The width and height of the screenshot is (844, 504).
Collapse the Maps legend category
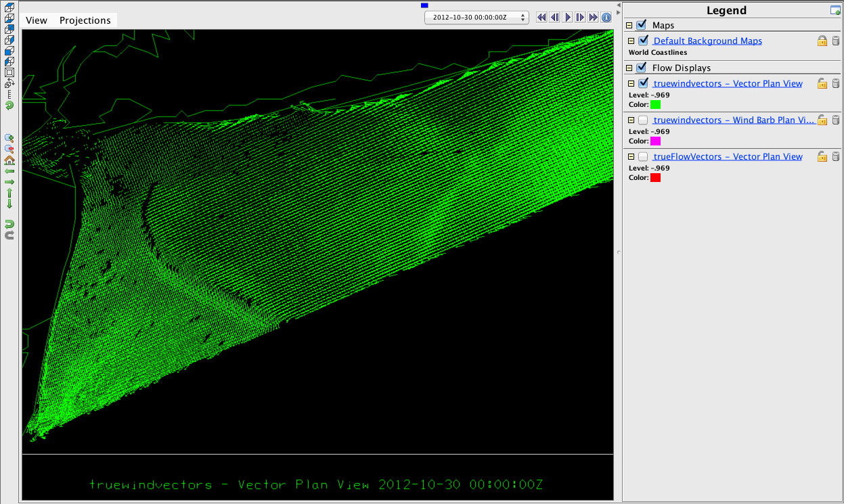pos(629,26)
